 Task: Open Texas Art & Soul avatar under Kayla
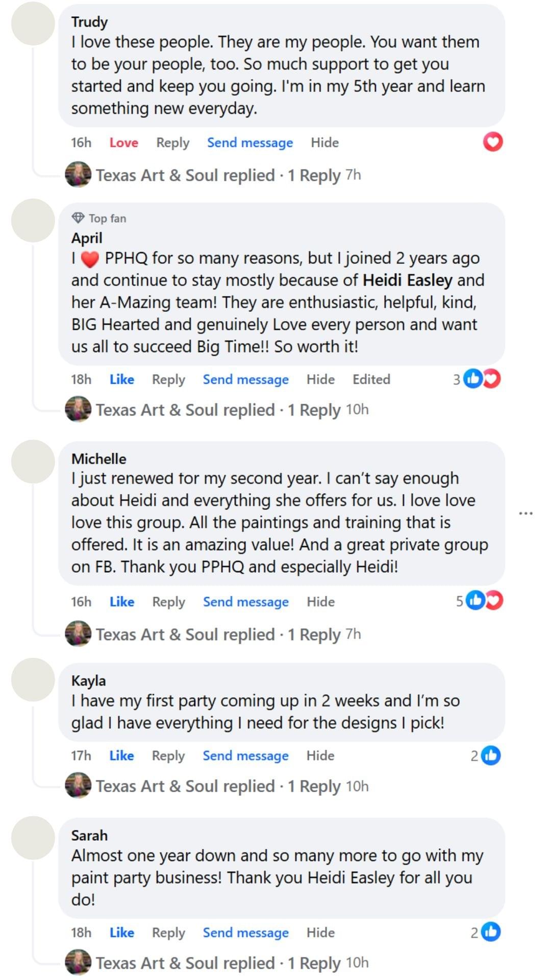[78, 786]
